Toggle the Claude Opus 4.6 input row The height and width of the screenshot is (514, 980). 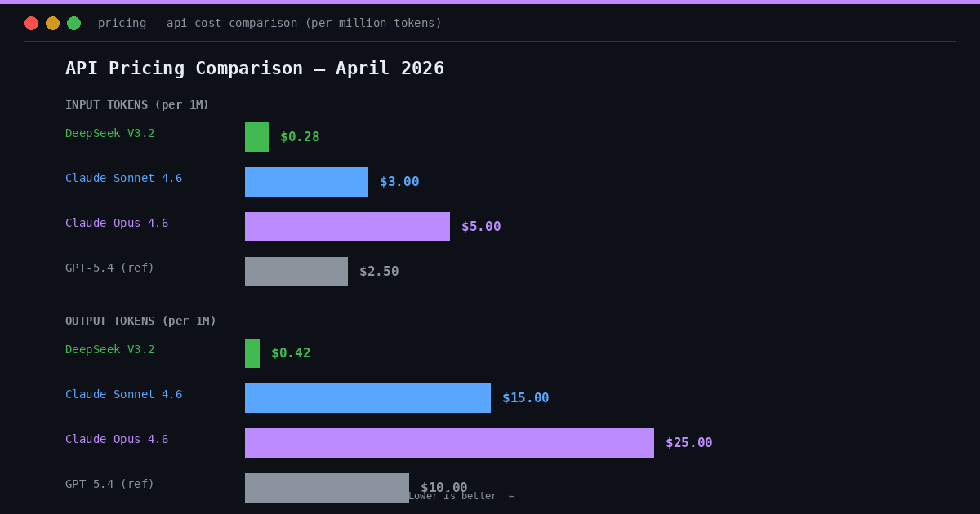116,222
